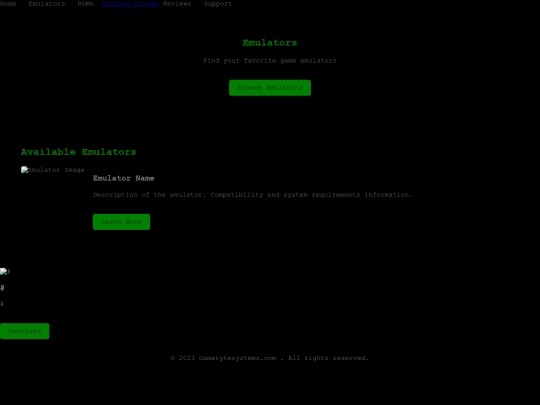Switch to the Reviews page

click(x=177, y=4)
